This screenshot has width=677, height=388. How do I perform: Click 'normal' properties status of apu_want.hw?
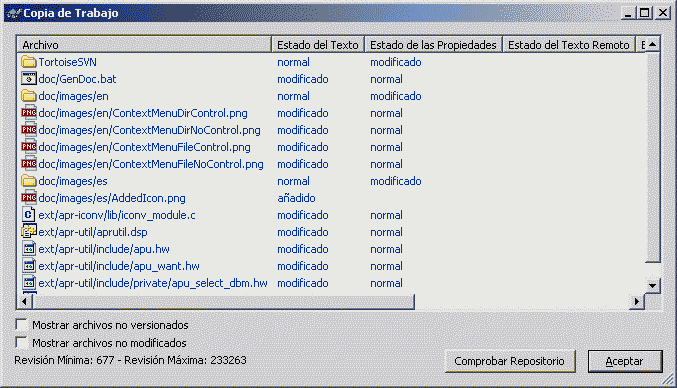click(386, 266)
